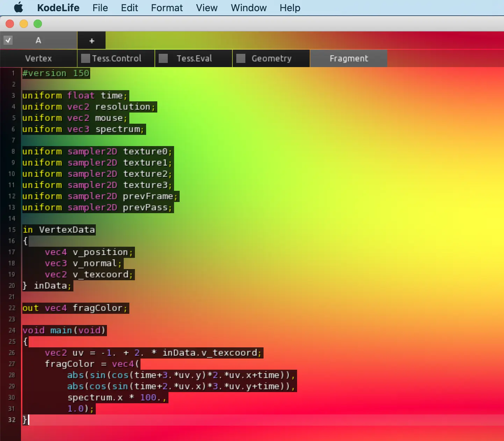This screenshot has width=504, height=441.
Task: Open the Window menu
Action: pos(249,8)
